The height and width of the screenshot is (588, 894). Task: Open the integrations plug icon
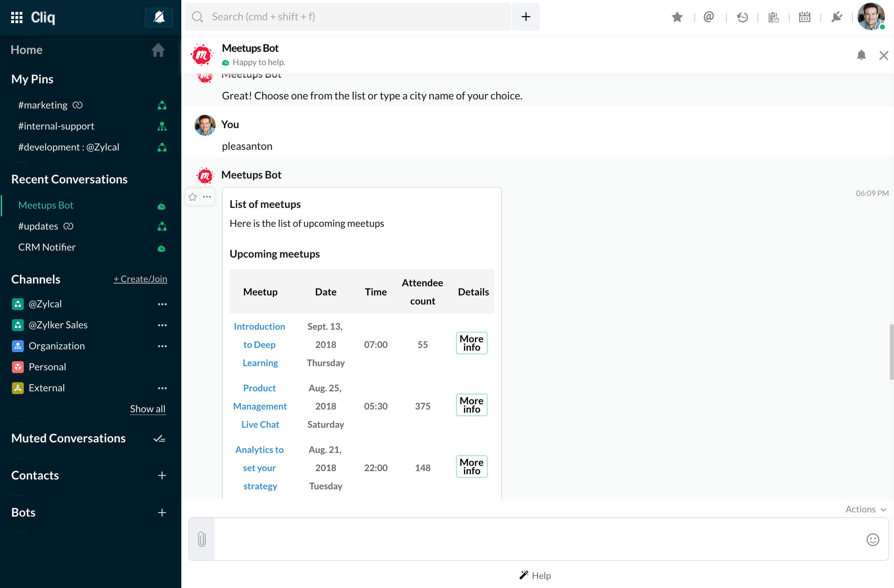837,17
